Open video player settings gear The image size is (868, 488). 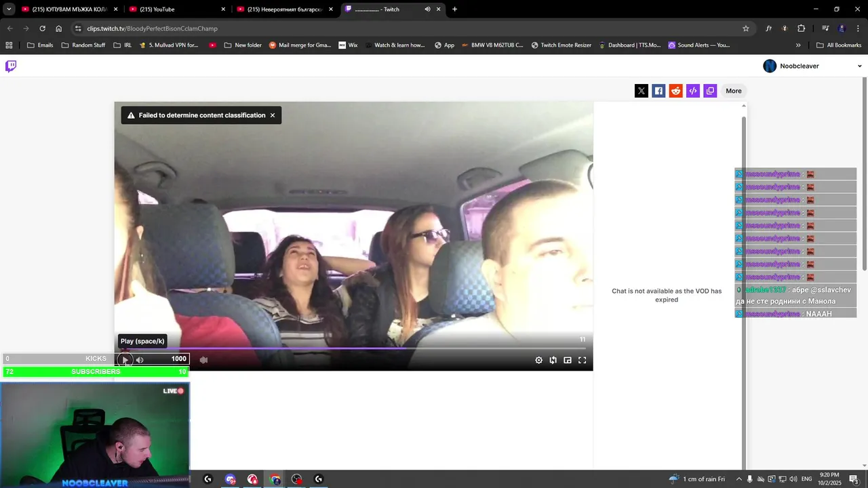(x=539, y=360)
